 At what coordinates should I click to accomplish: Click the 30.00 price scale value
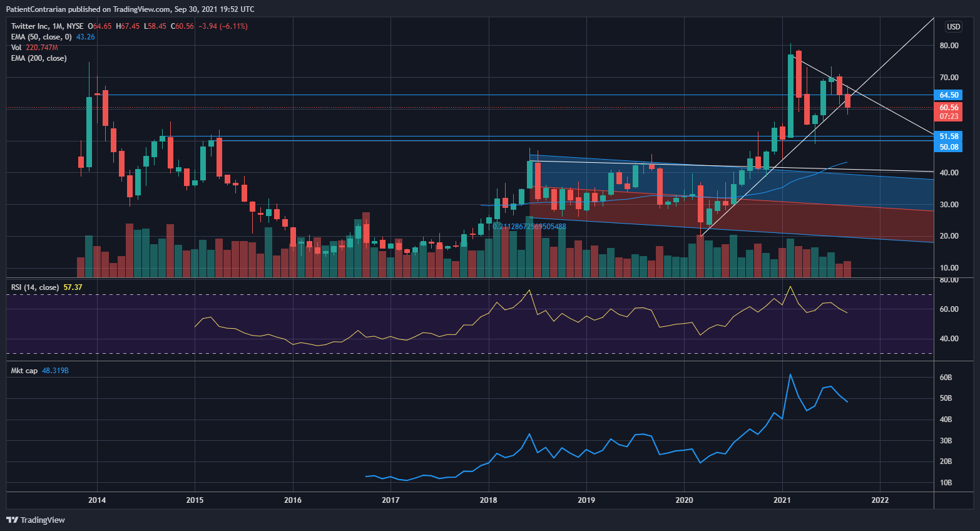coord(949,205)
